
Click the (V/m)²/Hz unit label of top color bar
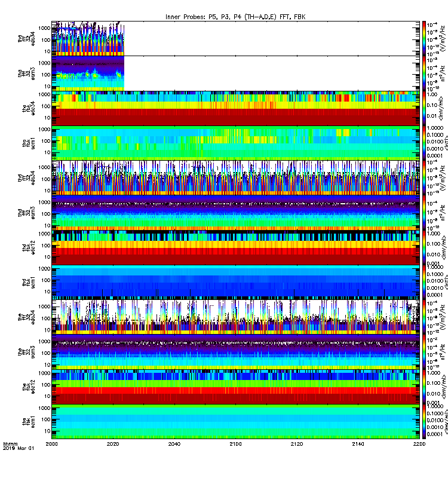pyautogui.click(x=443, y=38)
